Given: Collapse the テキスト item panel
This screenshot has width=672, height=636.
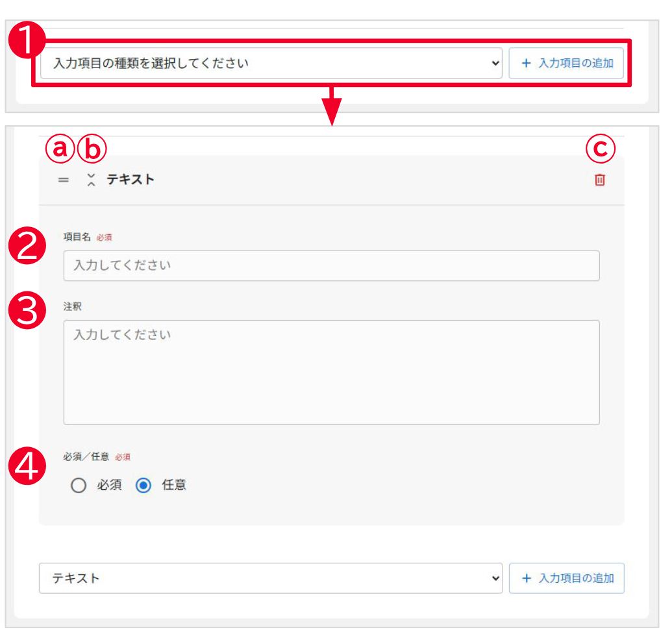Looking at the screenshot, I should [x=91, y=180].
